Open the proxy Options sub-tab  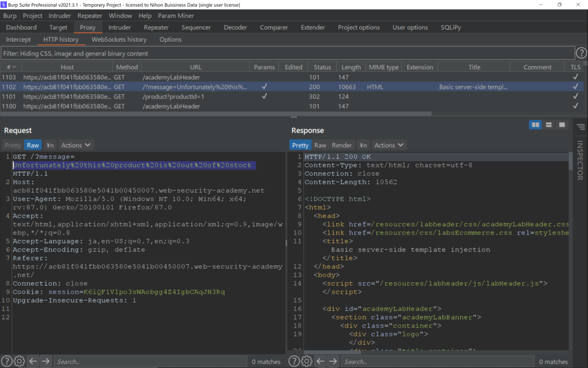tap(171, 39)
